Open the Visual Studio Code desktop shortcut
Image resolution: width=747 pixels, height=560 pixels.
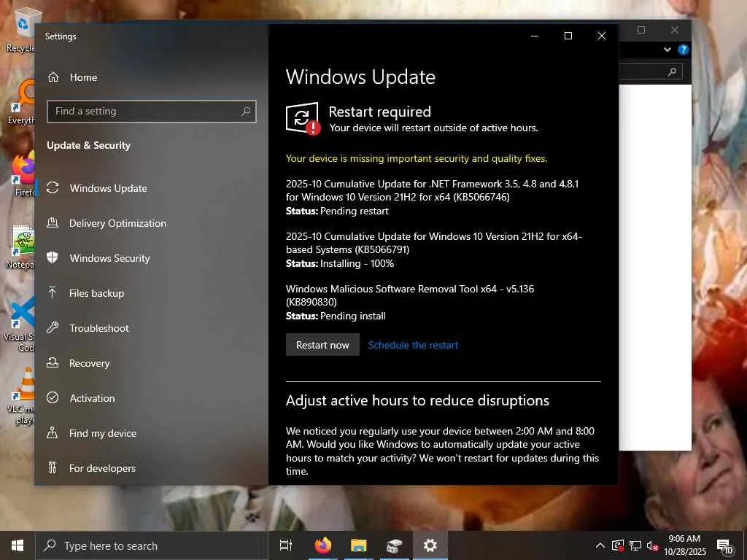[x=20, y=324]
